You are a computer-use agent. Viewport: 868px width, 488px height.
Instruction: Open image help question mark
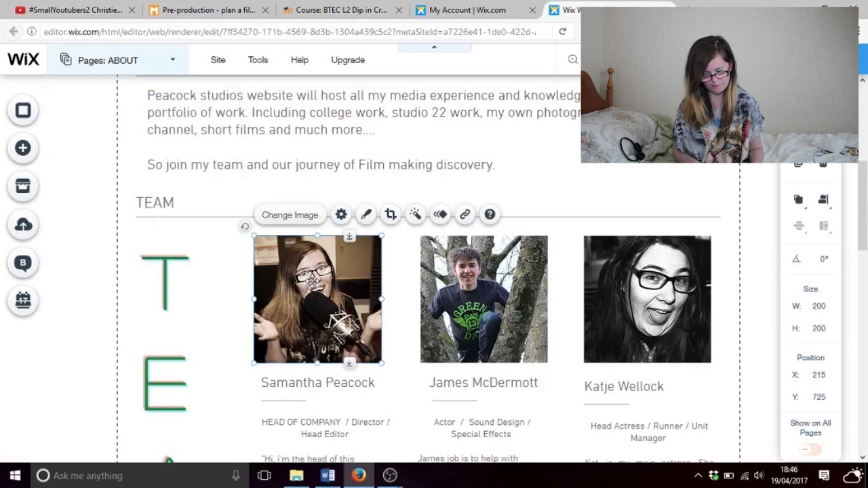(490, 214)
